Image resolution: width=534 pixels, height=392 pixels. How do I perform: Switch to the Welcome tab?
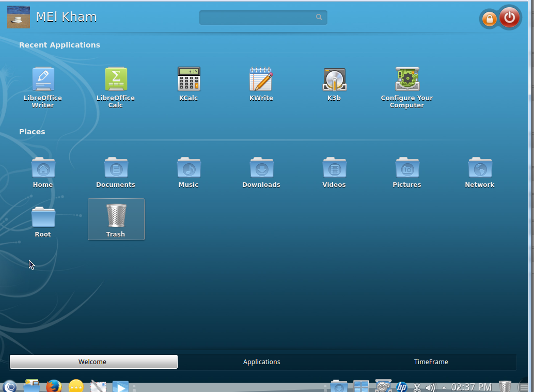coord(93,362)
